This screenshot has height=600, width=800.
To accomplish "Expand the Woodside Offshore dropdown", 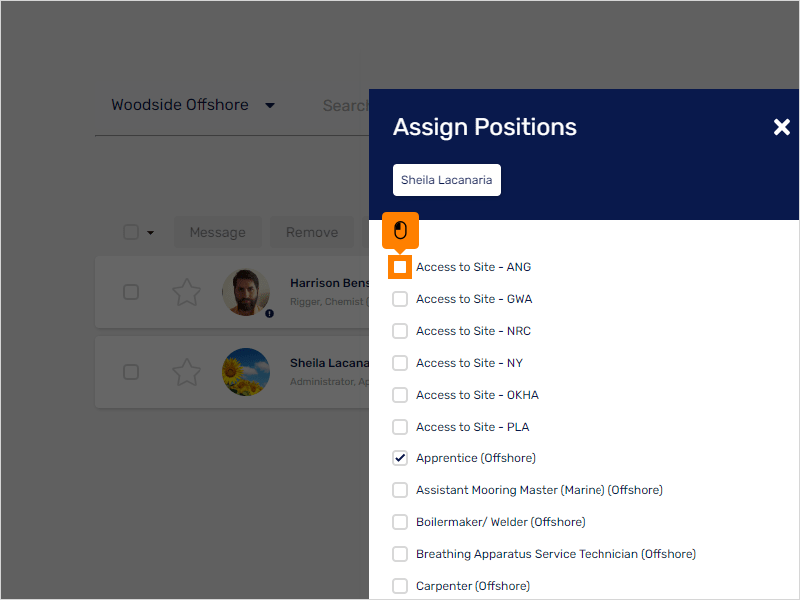I will 193,105.
